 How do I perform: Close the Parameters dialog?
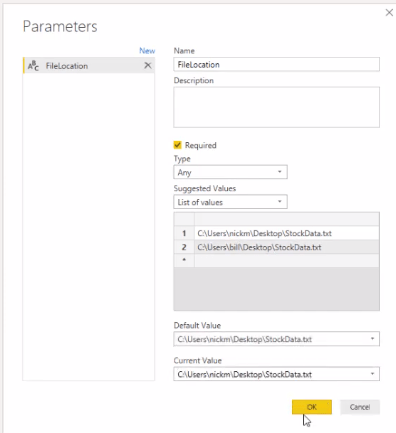coord(389,13)
